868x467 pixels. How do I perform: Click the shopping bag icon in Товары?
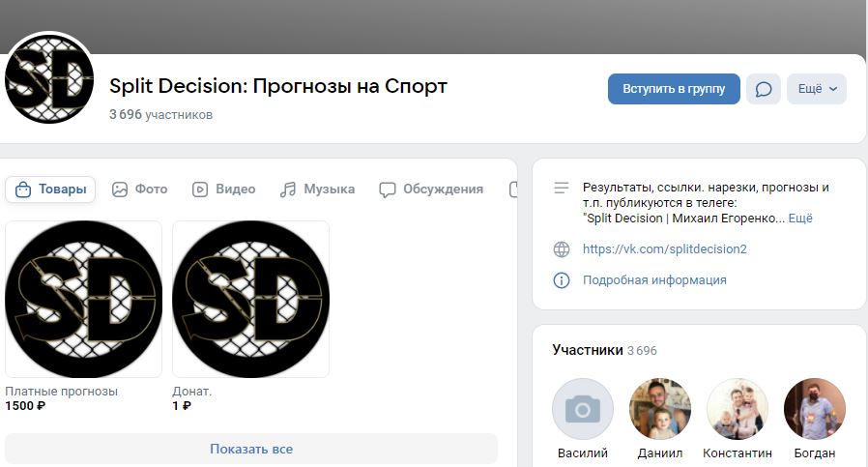[x=23, y=190]
